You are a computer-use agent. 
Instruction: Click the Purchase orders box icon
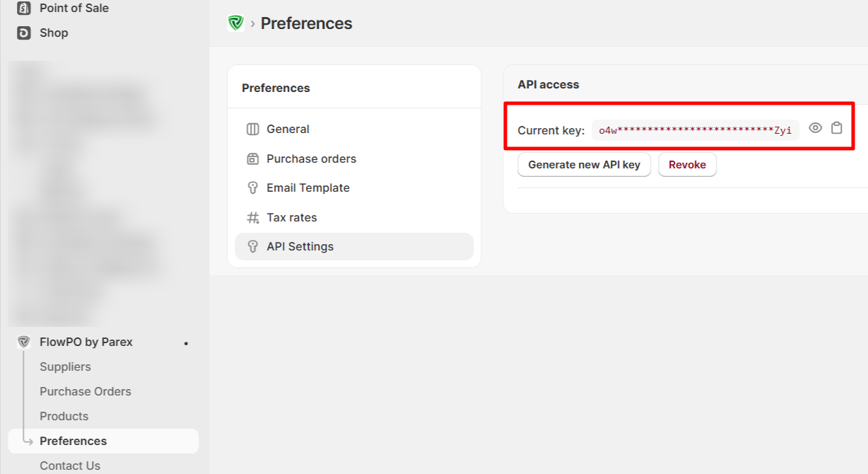coord(253,158)
